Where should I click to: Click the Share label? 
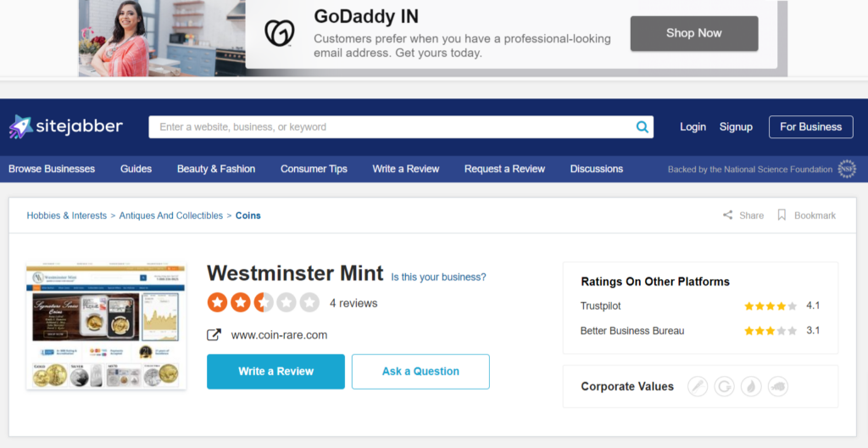[751, 216]
